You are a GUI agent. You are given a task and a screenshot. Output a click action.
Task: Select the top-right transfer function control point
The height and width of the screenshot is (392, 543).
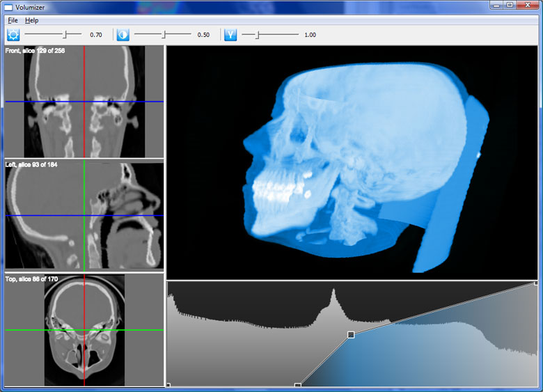click(x=535, y=283)
